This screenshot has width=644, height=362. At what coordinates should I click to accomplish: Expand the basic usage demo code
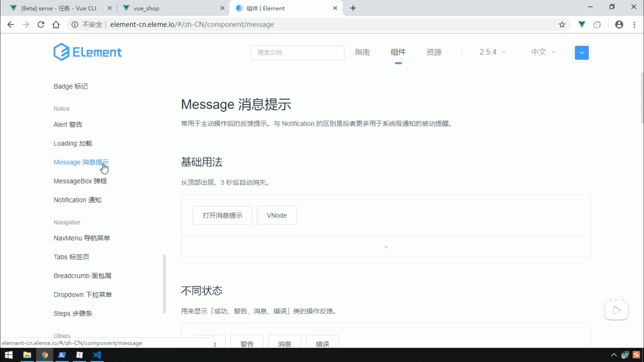(x=386, y=247)
